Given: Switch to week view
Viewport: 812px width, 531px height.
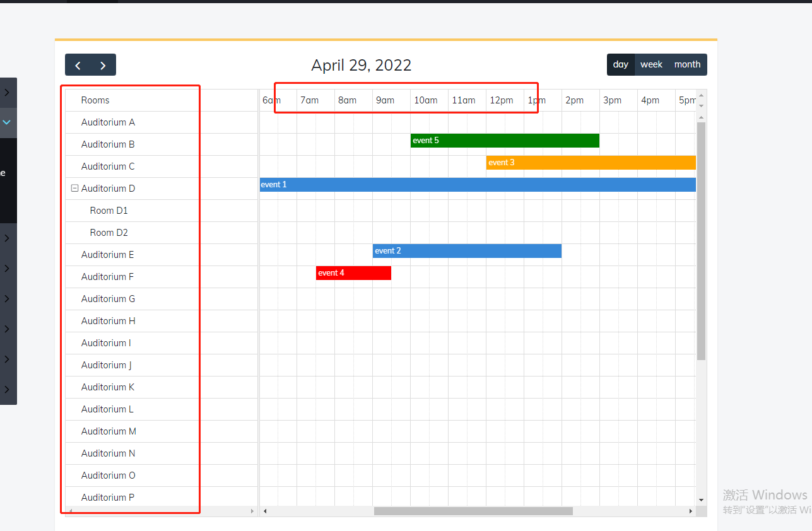Looking at the screenshot, I should (651, 64).
